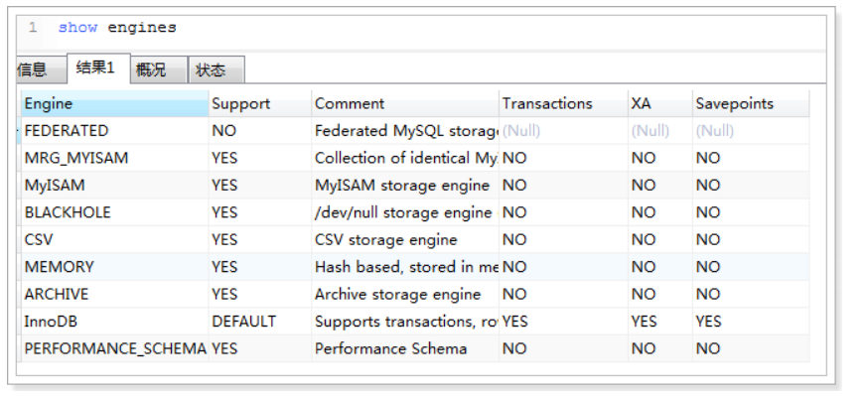Click the 'MyISAM storage engine' comment cell
Screen dimensions: 868x397
(405, 186)
